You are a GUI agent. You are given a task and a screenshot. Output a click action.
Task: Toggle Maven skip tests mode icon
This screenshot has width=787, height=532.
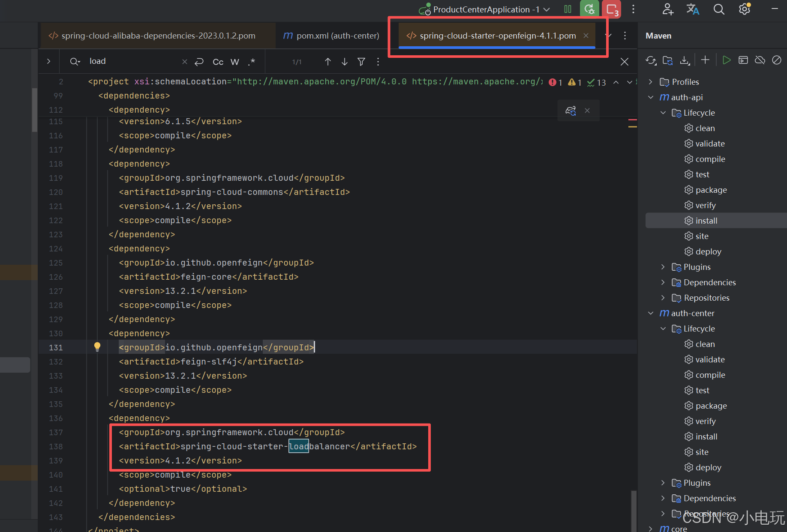[777, 60]
